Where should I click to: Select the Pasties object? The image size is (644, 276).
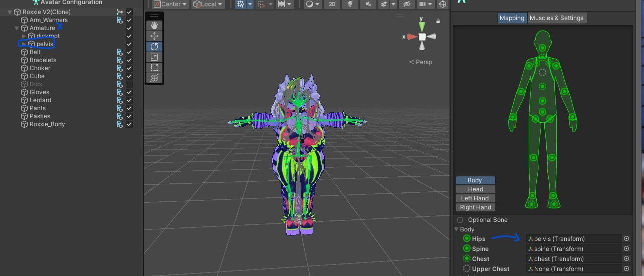tap(40, 116)
